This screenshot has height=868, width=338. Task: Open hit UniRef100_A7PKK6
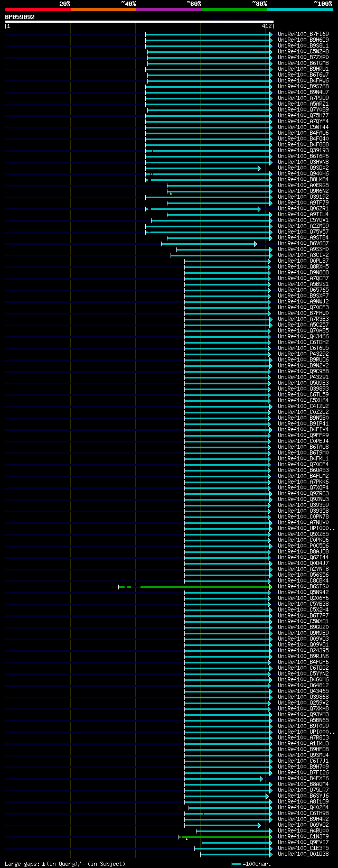coord(303,482)
